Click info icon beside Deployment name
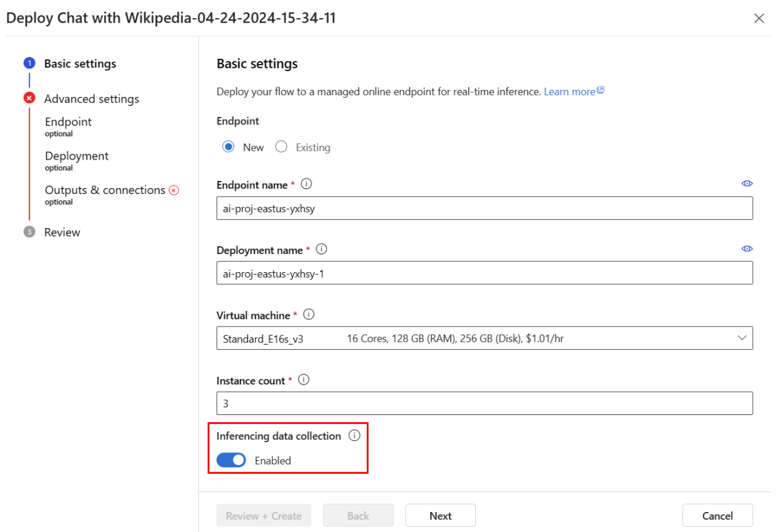This screenshot has width=776, height=532. pyautogui.click(x=321, y=249)
